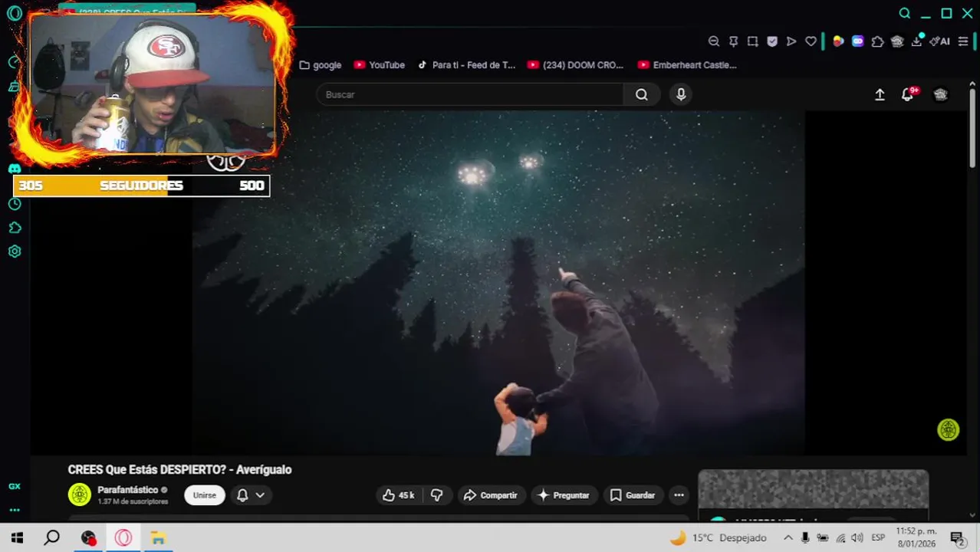Click the YouTube upload arrow icon

pyautogui.click(x=880, y=94)
